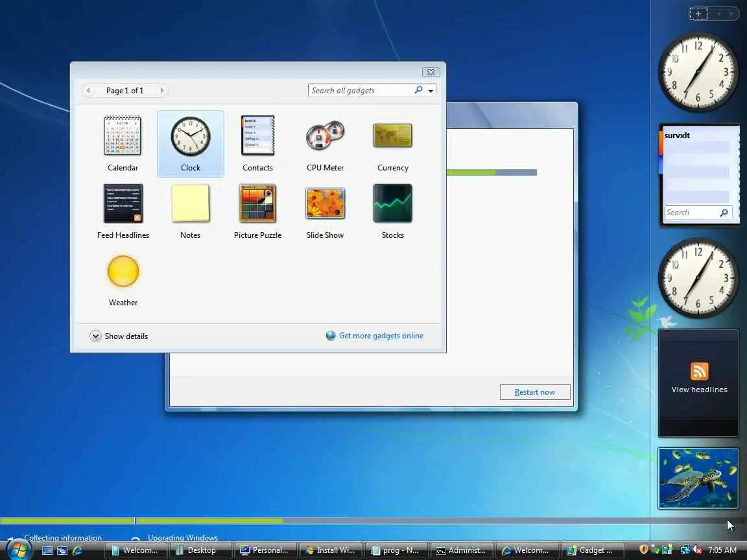Screen dimensions: 747x560
Task: Click the 7:05 AM system clock
Action: (x=722, y=550)
